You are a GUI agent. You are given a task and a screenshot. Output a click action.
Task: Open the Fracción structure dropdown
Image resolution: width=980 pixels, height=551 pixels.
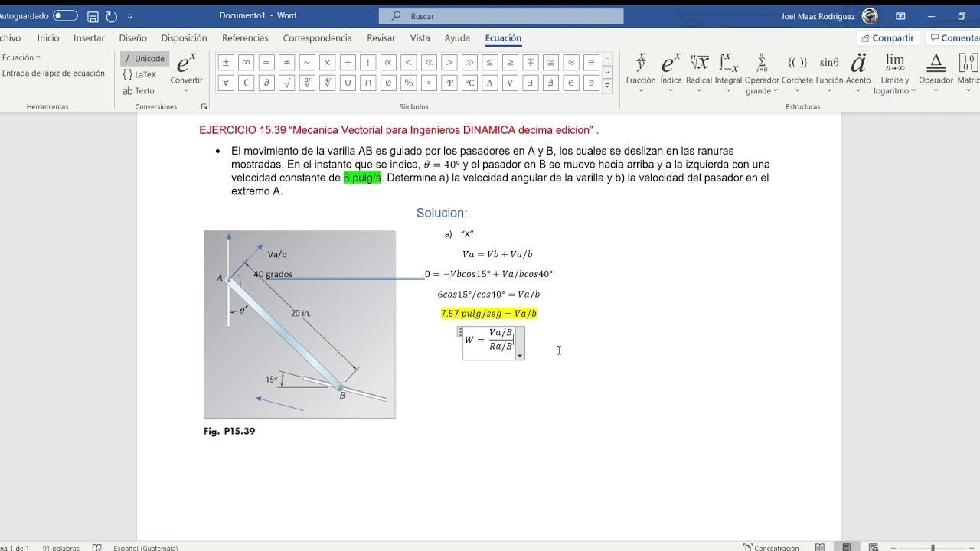tap(641, 73)
